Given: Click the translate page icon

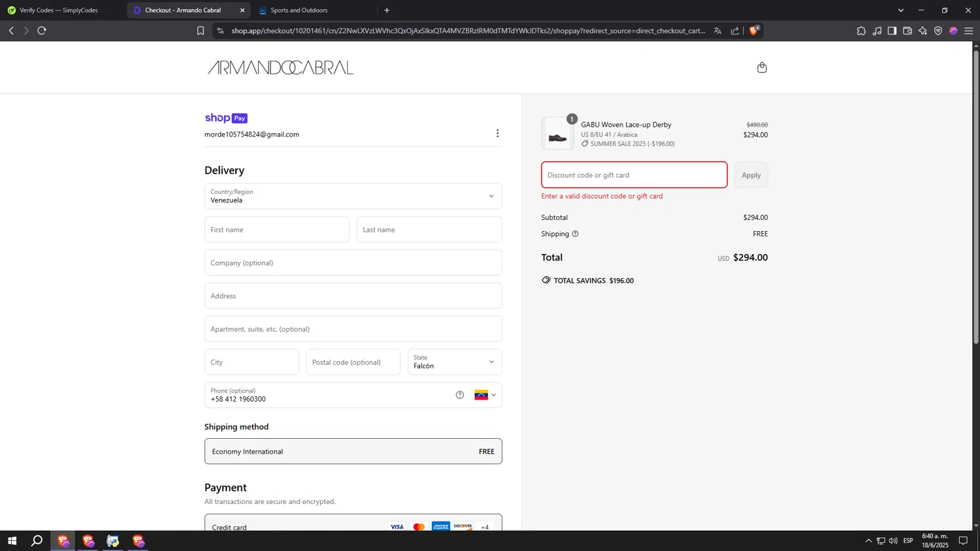Looking at the screenshot, I should (717, 31).
